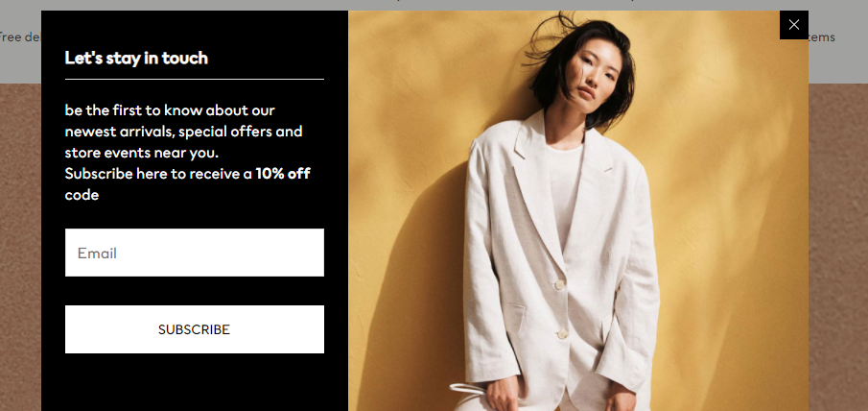Click the empty black area below SUBSCRIBE
868x411 pixels.
195,382
